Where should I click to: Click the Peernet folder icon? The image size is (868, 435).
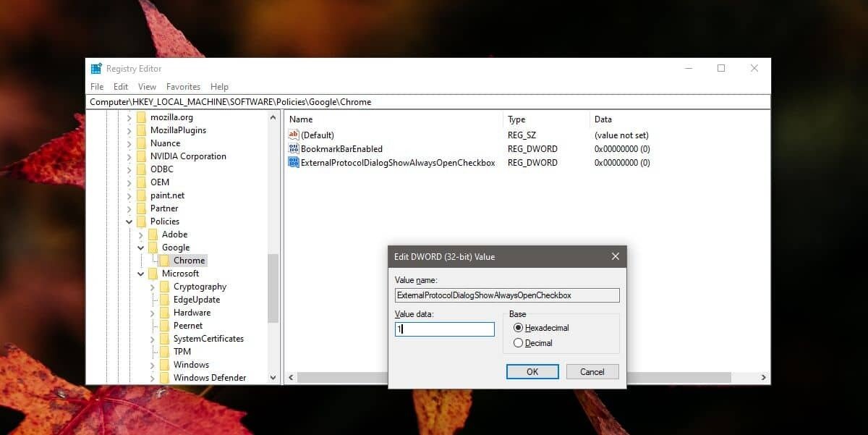click(x=165, y=326)
